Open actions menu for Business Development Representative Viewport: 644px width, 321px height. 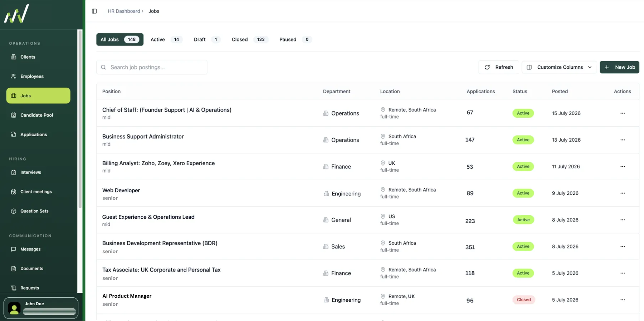(x=623, y=247)
